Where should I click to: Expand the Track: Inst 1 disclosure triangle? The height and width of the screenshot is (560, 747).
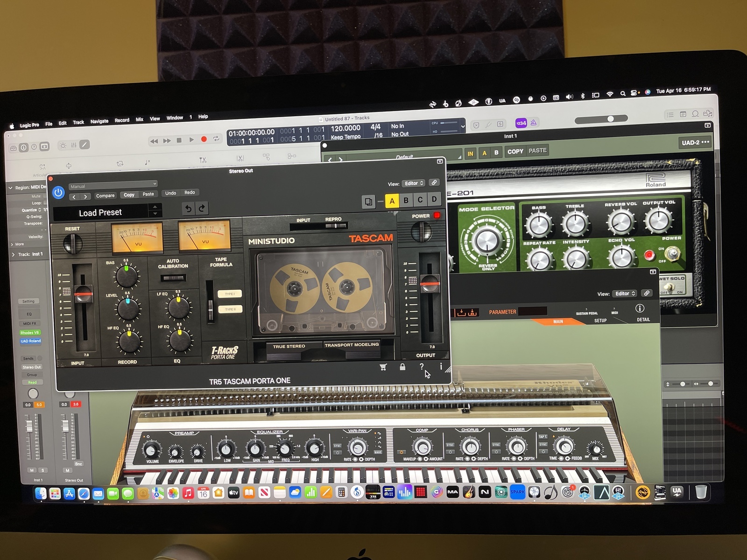(13, 255)
